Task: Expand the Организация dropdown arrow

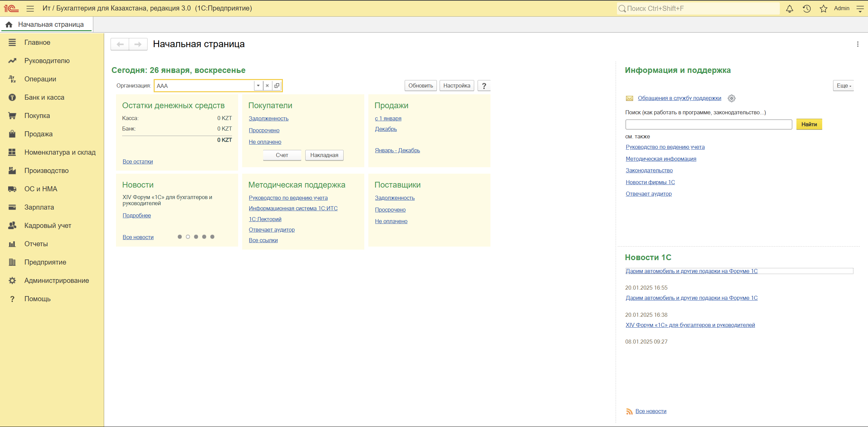Action: [258, 86]
